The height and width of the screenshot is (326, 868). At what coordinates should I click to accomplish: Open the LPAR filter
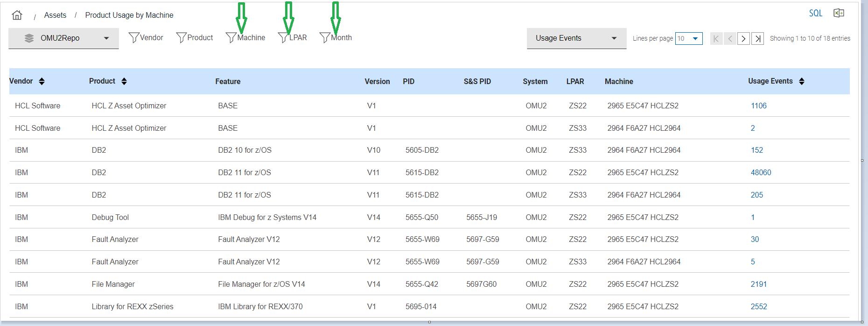(292, 38)
